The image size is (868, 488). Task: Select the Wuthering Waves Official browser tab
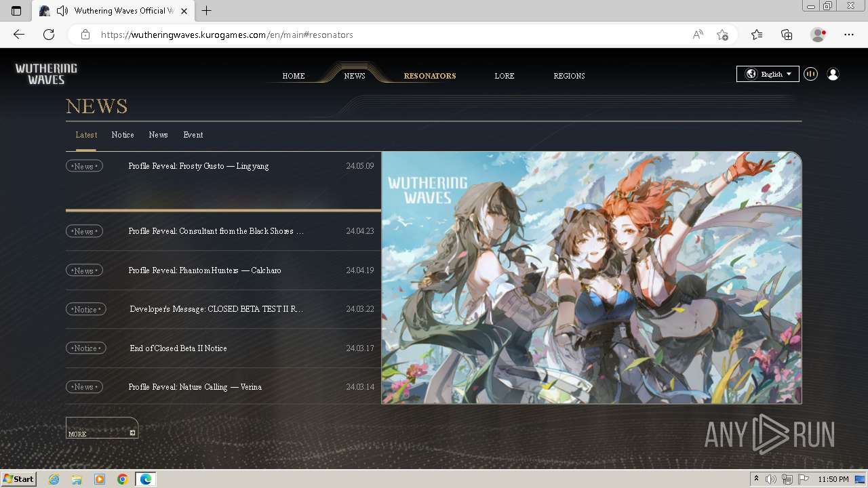click(x=113, y=11)
